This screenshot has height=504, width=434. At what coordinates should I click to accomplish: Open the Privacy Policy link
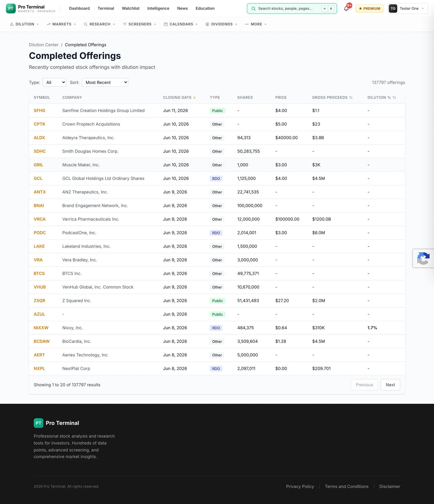click(300, 487)
